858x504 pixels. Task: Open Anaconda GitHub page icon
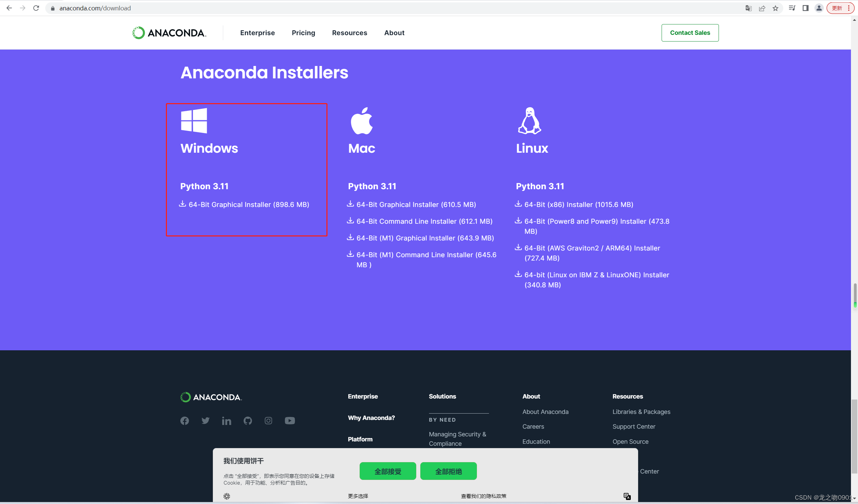coord(248,421)
